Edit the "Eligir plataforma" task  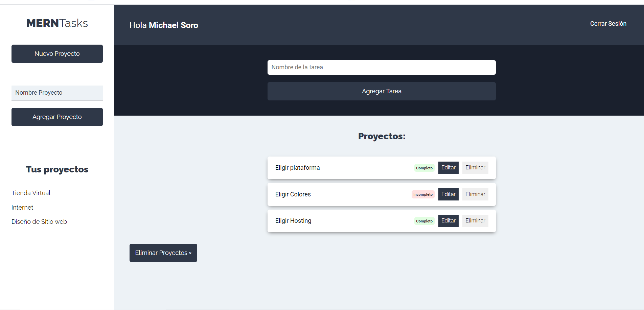pyautogui.click(x=448, y=167)
